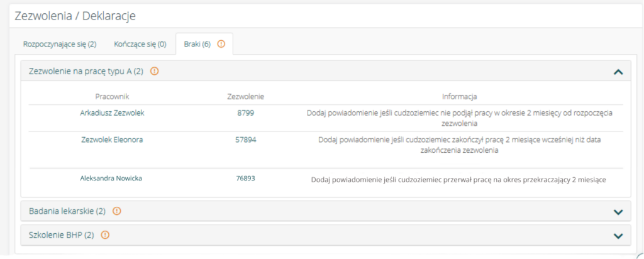Screen dimensions: 644x259
Task: Click the Zezwolenie column header
Action: 245,97
